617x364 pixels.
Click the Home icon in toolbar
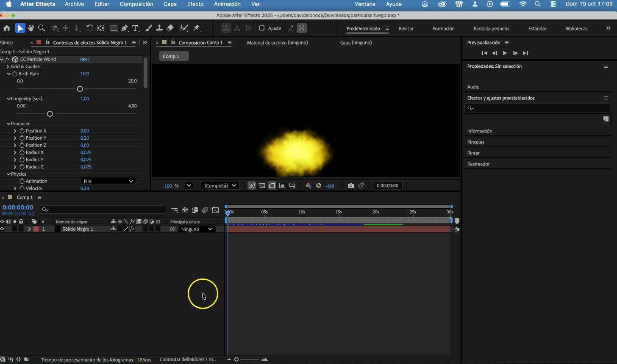[7, 28]
